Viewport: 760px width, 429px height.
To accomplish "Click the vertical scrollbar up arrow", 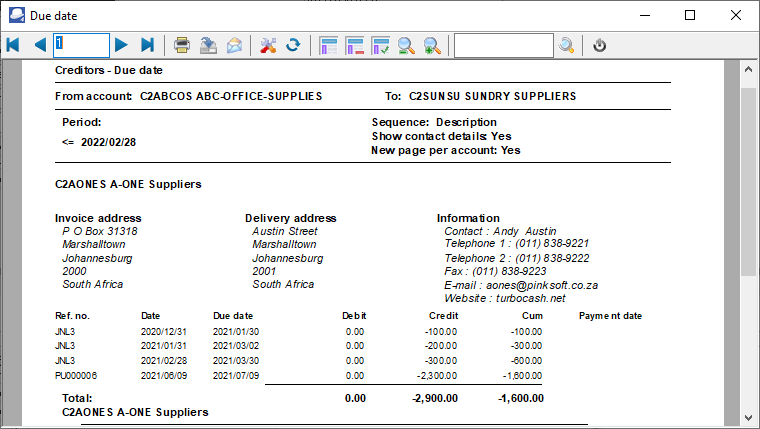I will pos(748,71).
